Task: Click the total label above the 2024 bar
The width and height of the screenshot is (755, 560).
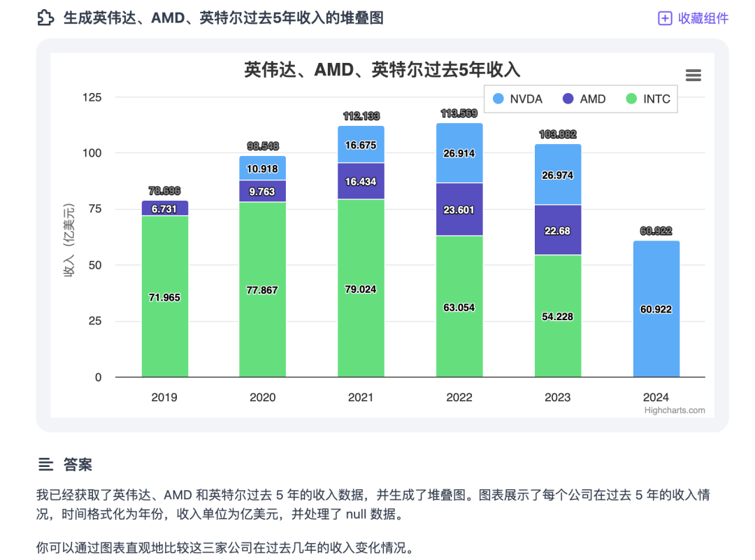Action: click(656, 231)
